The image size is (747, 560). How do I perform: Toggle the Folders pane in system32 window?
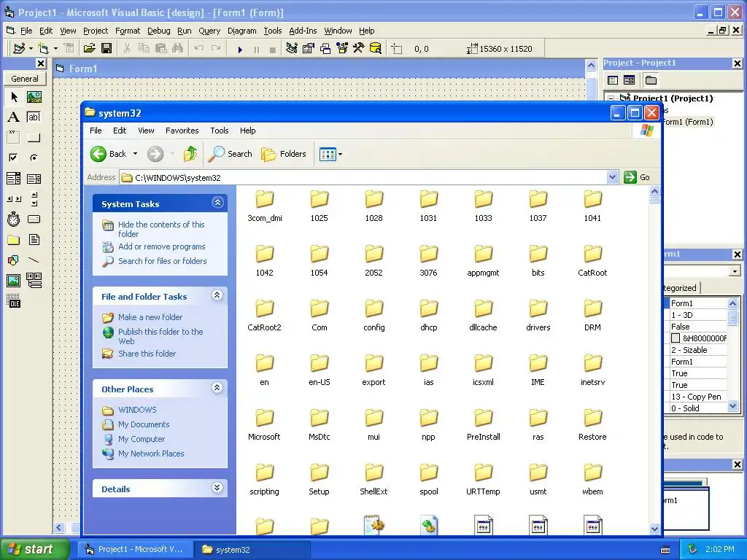click(284, 154)
